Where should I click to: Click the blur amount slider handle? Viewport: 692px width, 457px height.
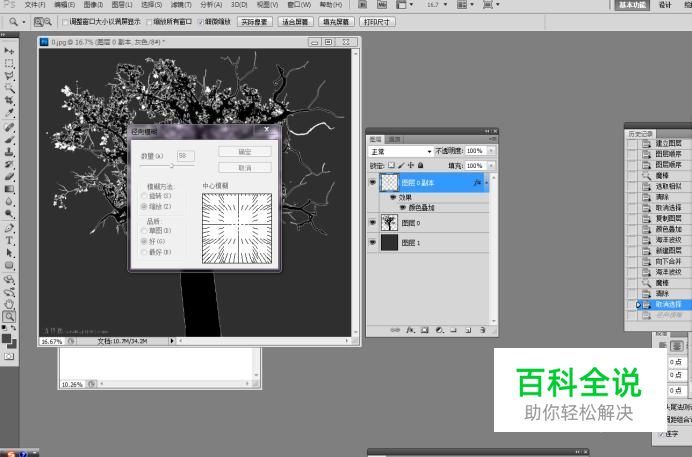(172, 165)
